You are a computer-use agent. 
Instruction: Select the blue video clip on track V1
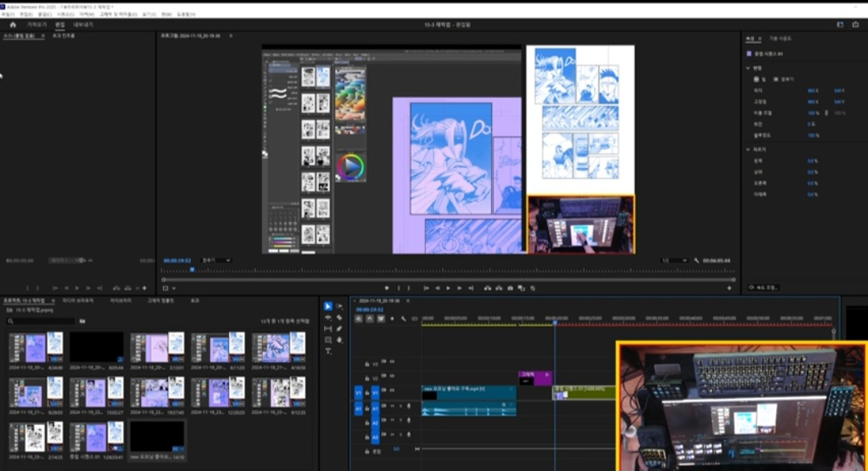point(469,392)
